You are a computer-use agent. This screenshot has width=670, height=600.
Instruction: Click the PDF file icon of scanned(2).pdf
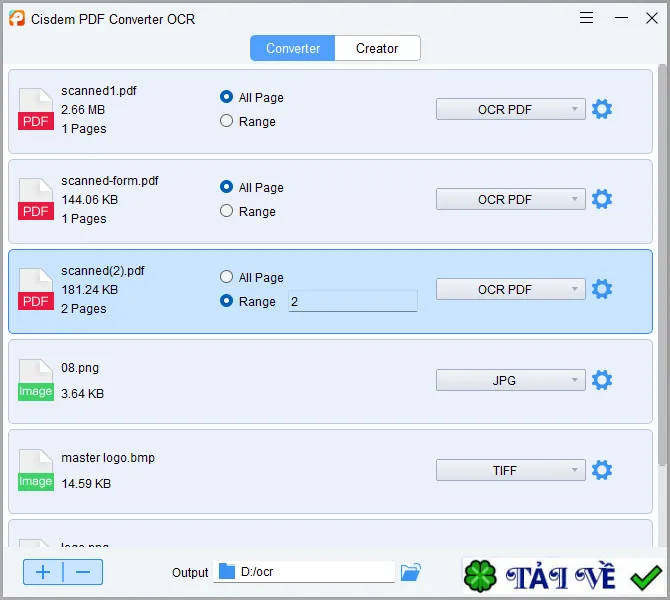point(36,289)
